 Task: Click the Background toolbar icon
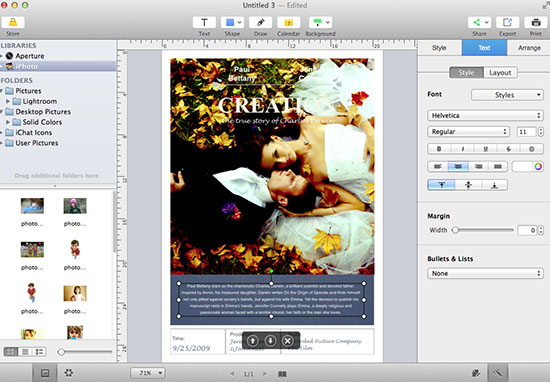point(317,22)
